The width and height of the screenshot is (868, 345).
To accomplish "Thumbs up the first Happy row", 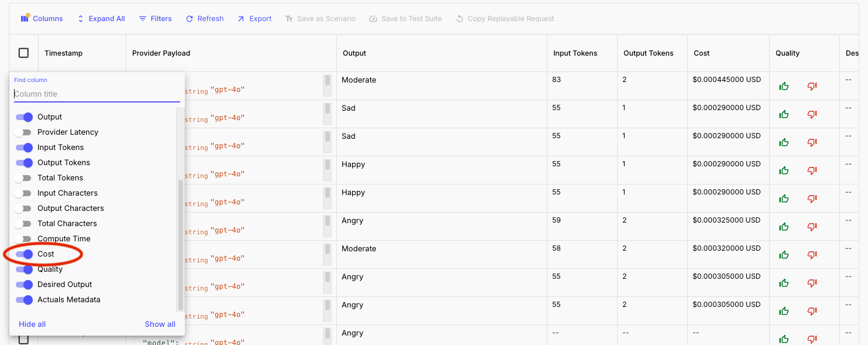I will [x=784, y=170].
